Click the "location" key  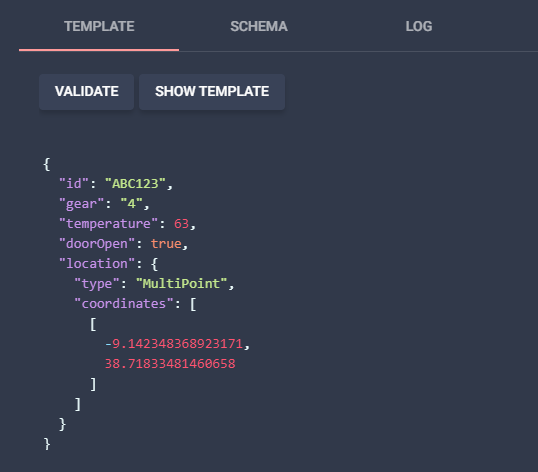[x=97, y=263]
